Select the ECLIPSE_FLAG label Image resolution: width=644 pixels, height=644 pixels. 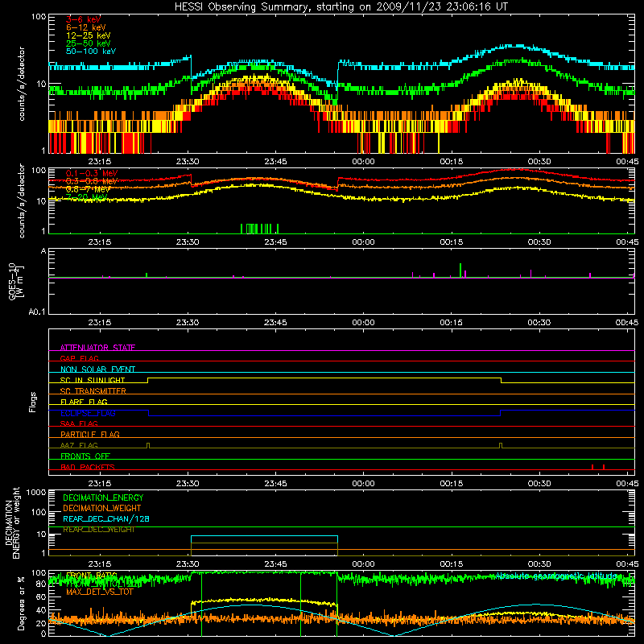pos(88,413)
